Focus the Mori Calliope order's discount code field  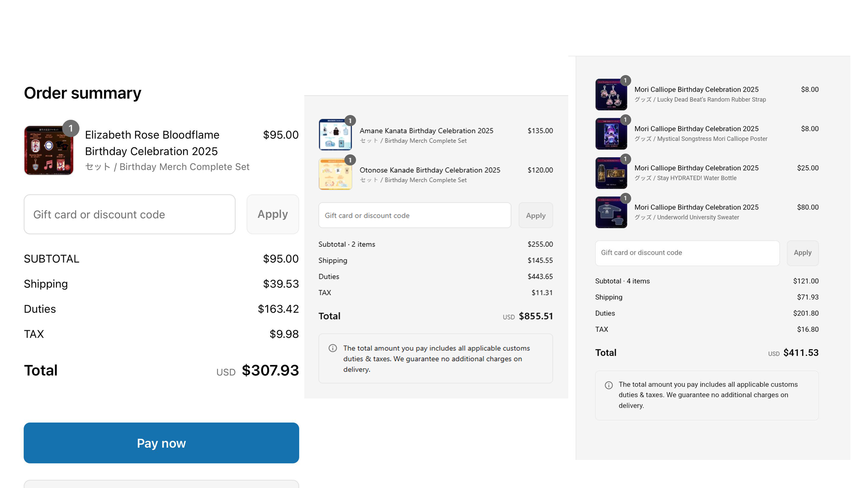click(687, 253)
